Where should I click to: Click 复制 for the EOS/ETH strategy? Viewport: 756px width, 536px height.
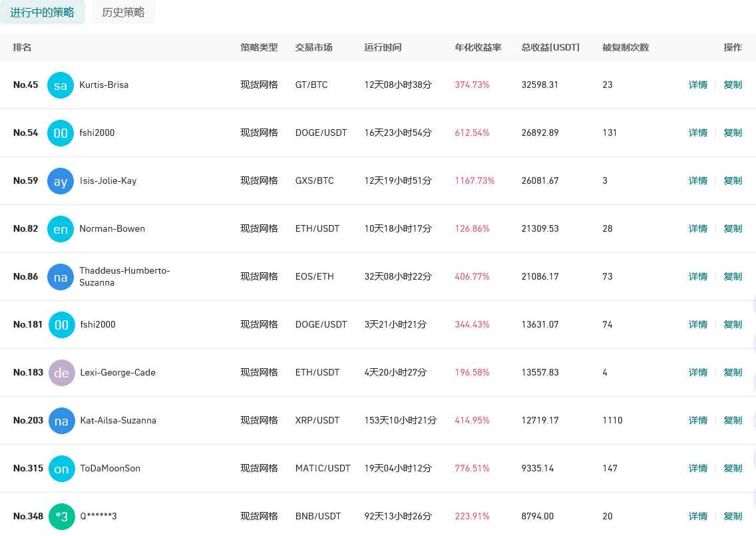pos(733,276)
